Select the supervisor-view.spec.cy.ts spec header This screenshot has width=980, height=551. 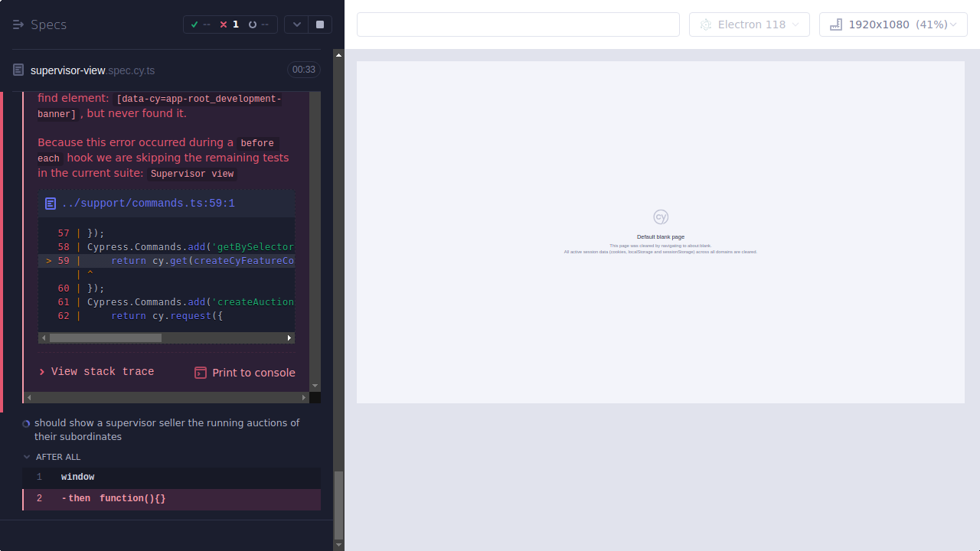[92, 70]
